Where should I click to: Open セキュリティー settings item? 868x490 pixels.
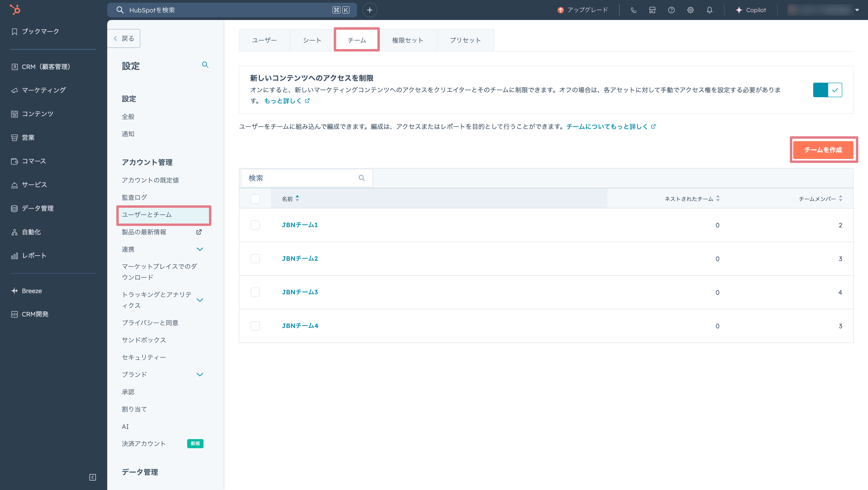point(144,357)
